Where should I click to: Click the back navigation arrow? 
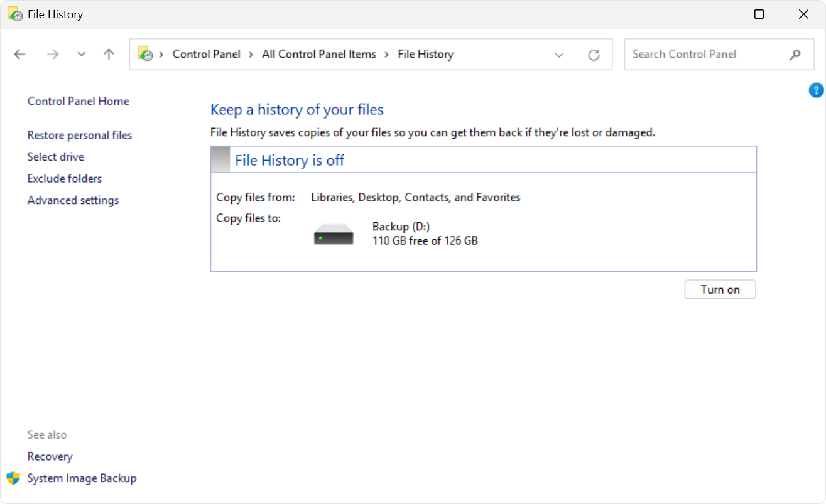pos(19,54)
